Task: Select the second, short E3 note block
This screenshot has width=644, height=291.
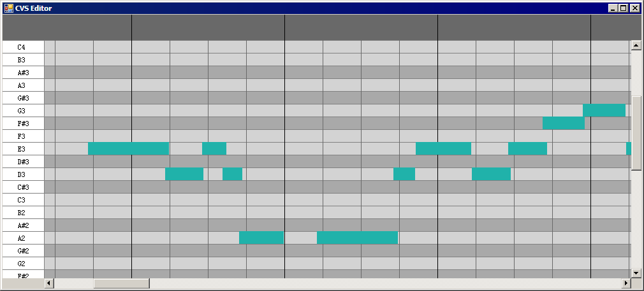Action: (214, 148)
